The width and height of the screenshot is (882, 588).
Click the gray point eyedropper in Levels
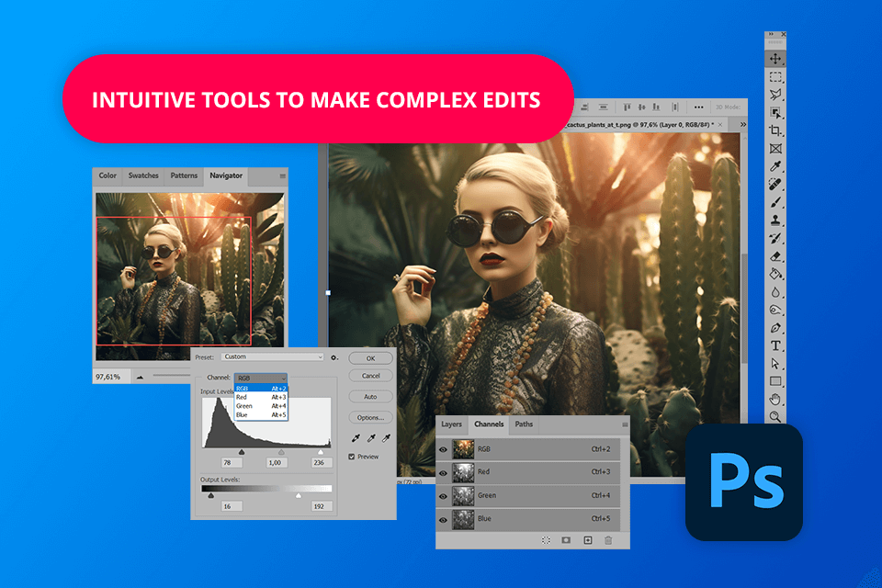371,437
